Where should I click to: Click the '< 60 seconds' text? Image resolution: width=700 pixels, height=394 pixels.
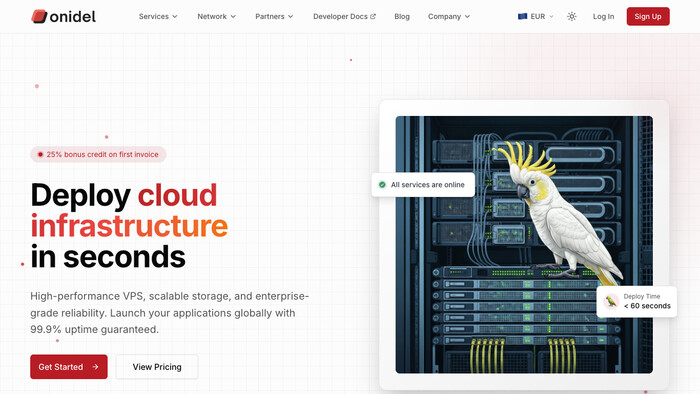[647, 306]
